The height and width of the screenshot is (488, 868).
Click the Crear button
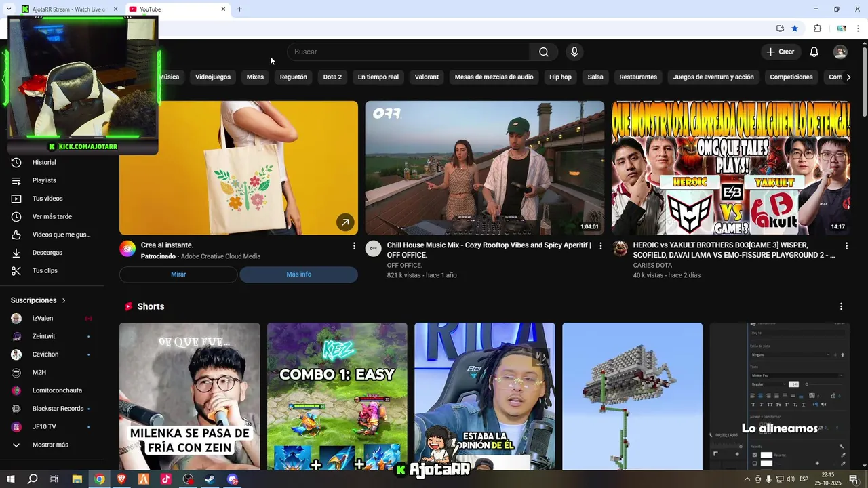[x=781, y=52]
